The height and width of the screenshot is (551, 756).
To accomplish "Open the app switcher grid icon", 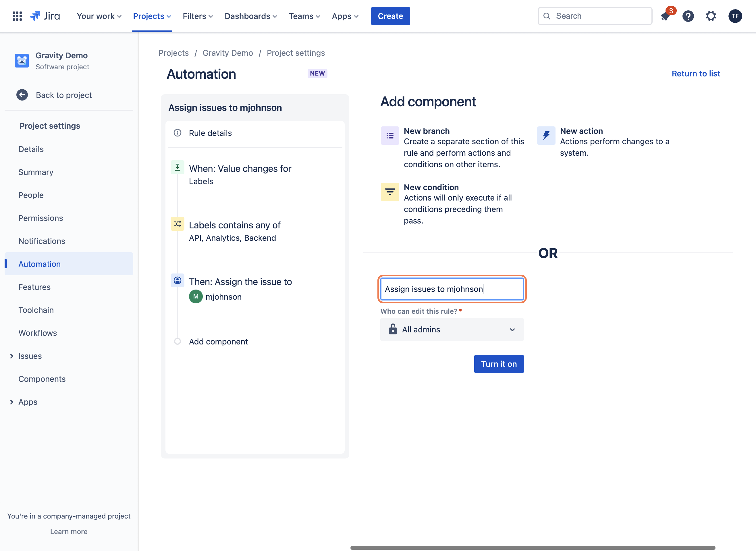I will click(x=17, y=16).
